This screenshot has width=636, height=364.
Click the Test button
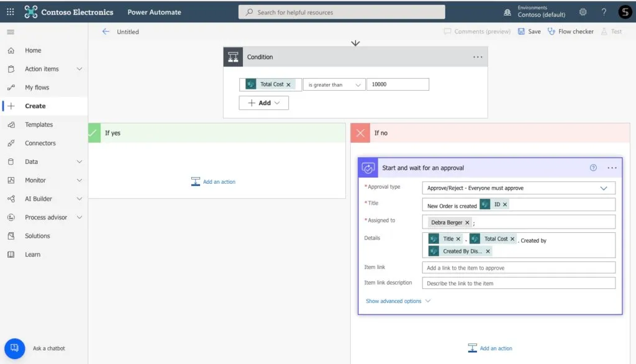coord(612,31)
